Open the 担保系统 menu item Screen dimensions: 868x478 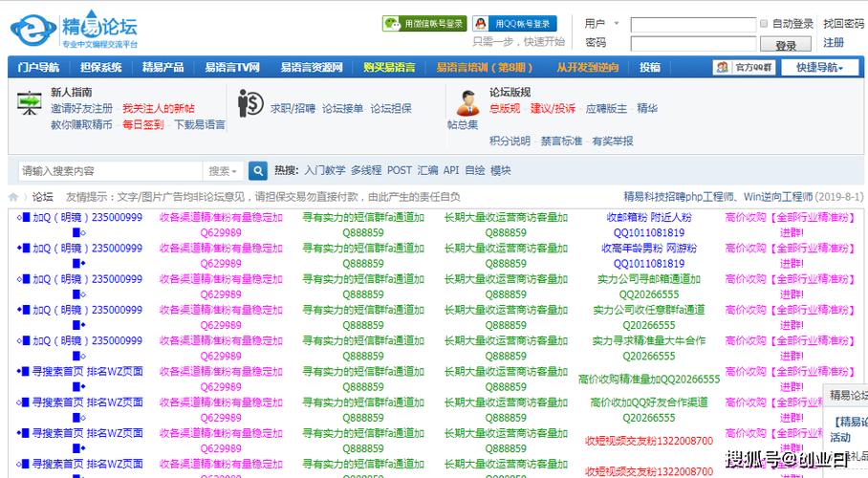click(x=100, y=68)
